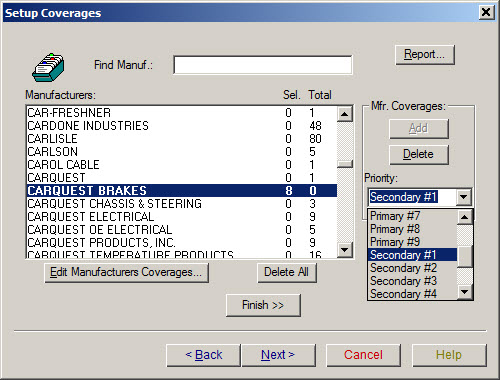
Task: Click manufacturers list scroll down arrow
Action: click(x=345, y=249)
